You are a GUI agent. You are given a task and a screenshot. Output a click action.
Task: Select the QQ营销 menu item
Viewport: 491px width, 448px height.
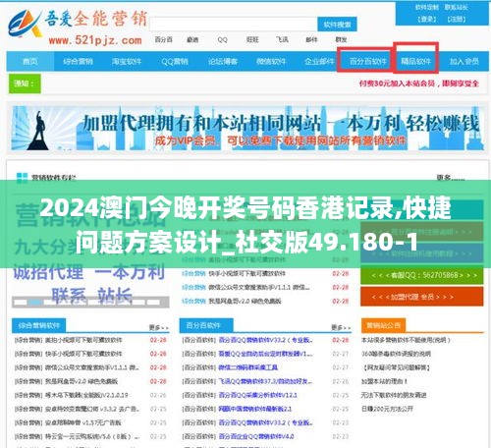[175, 61]
